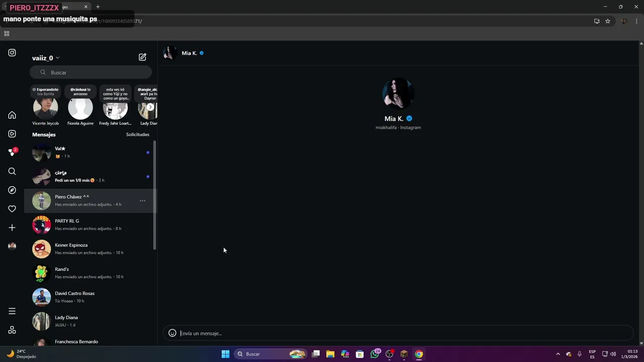Click Chrome icon in taskbar
This screenshot has width=644, height=362.
tap(419, 354)
